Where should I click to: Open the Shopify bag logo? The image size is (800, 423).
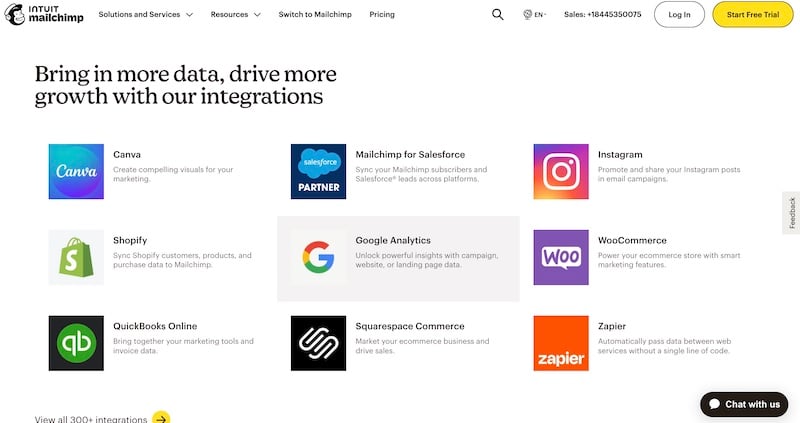pos(76,257)
